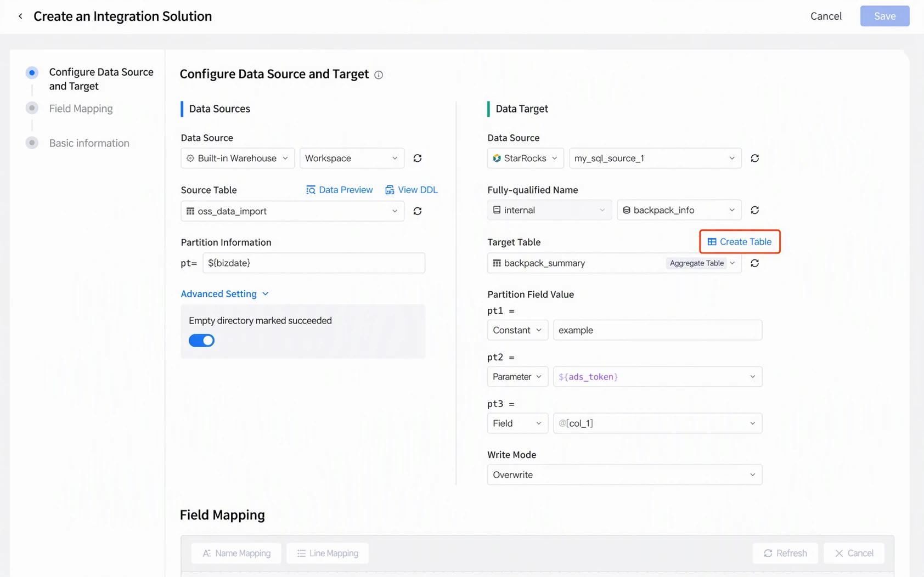Open the @[col_1] field dropdown

(x=657, y=423)
